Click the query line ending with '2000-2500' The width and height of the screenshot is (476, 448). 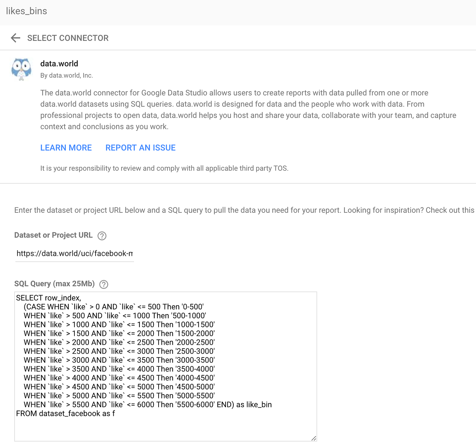click(x=119, y=342)
